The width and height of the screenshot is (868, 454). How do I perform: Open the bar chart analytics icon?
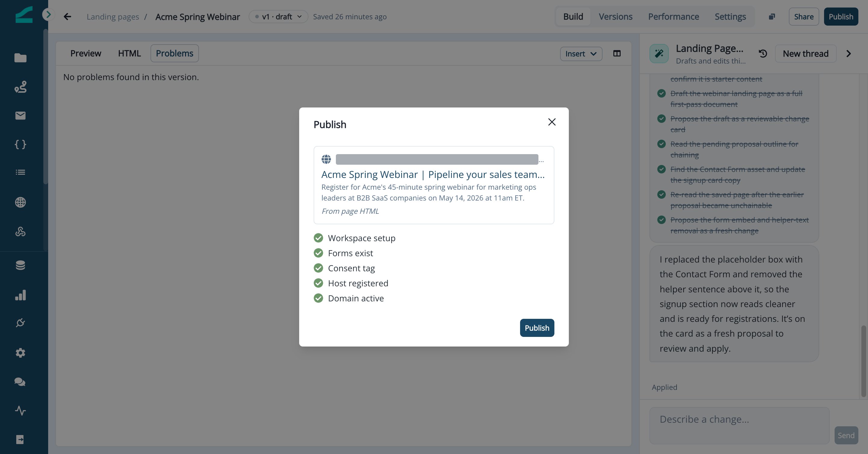point(20,295)
